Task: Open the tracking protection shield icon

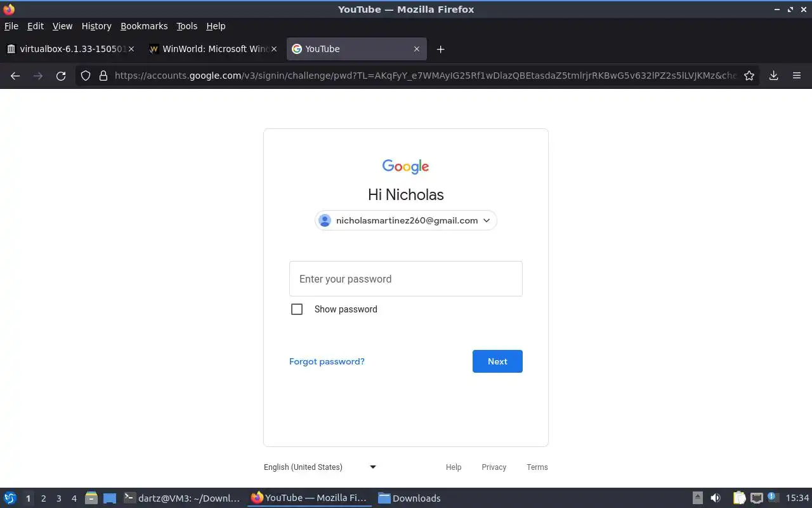Action: [86, 76]
